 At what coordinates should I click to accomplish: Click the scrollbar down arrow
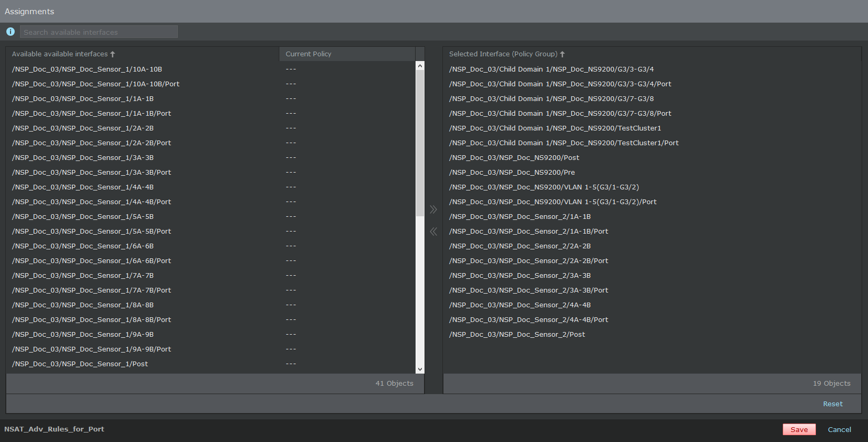(420, 369)
